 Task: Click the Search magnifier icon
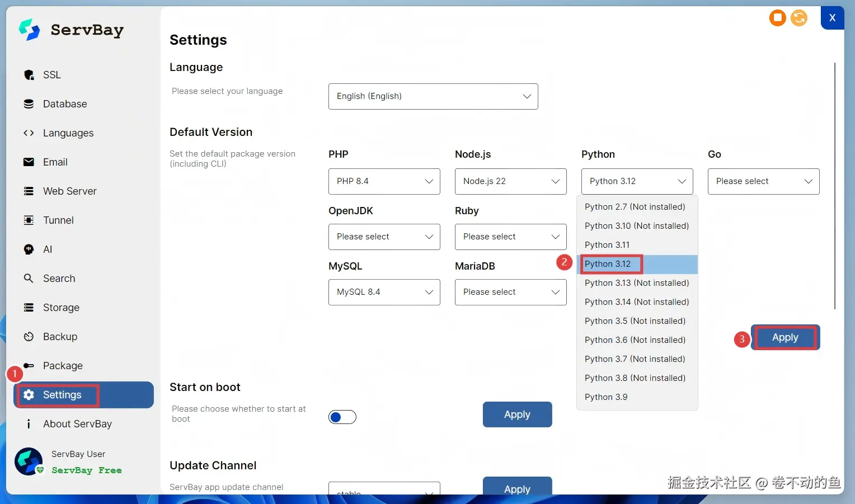pyautogui.click(x=29, y=278)
